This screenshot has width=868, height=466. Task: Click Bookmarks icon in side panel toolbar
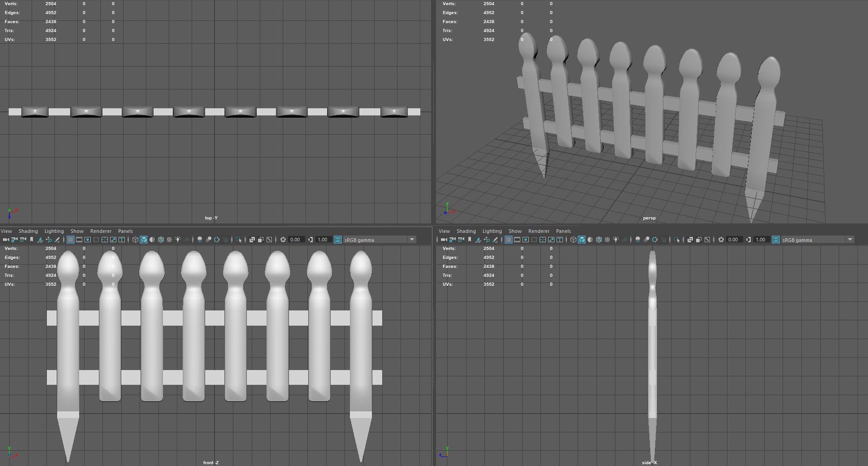(469, 240)
